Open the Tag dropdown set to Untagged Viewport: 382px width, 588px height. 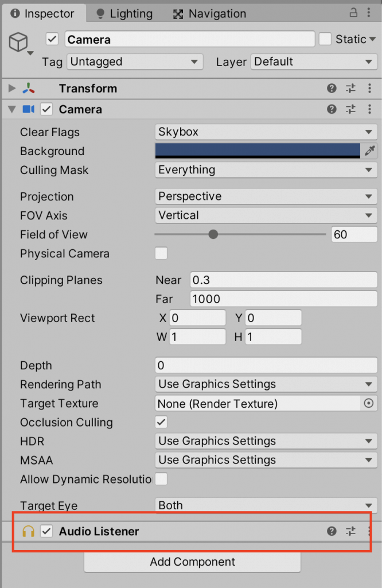pos(135,61)
